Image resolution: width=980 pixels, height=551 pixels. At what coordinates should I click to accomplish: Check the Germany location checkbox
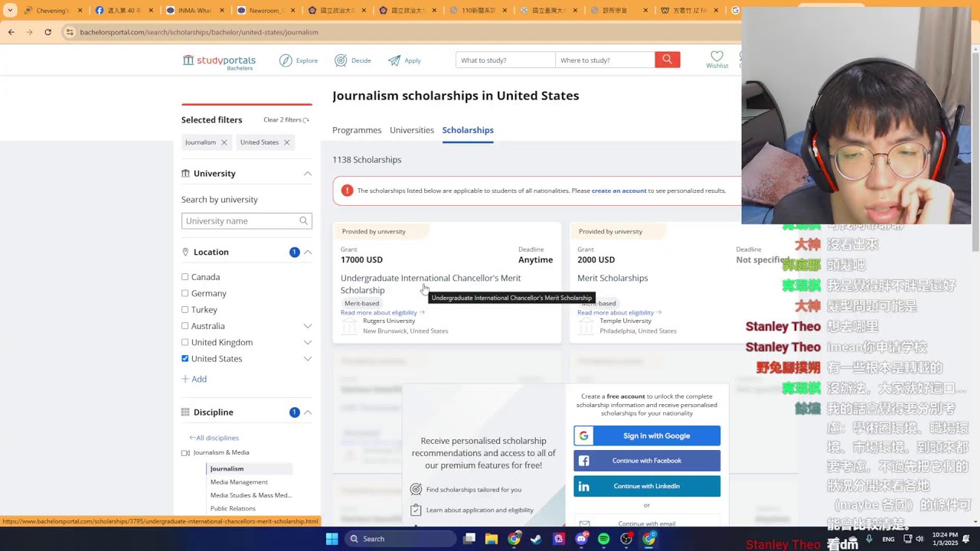pos(185,293)
